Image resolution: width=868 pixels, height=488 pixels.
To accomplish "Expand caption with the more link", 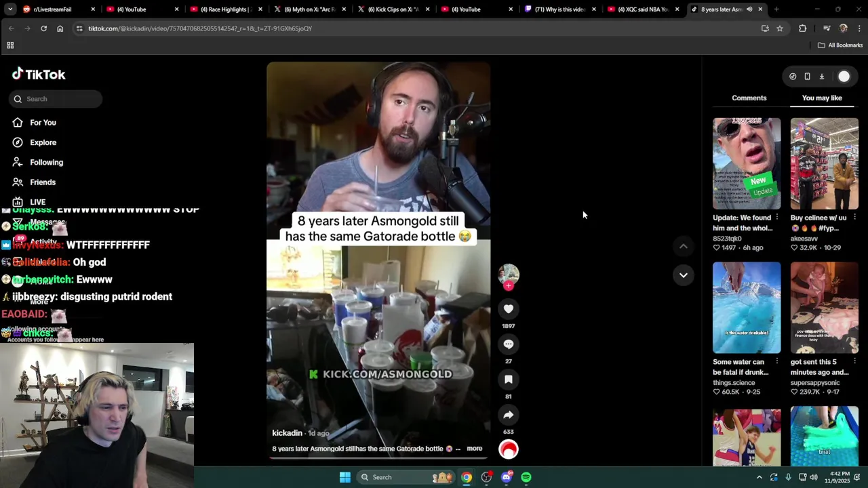I will pyautogui.click(x=474, y=449).
